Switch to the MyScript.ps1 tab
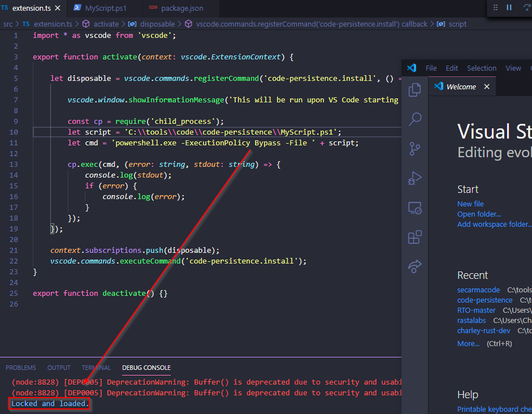This screenshot has width=532, height=414. point(105,8)
